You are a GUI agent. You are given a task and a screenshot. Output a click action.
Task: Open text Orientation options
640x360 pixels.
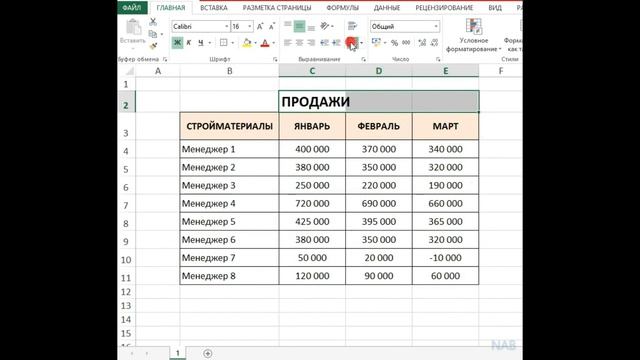pyautogui.click(x=326, y=27)
